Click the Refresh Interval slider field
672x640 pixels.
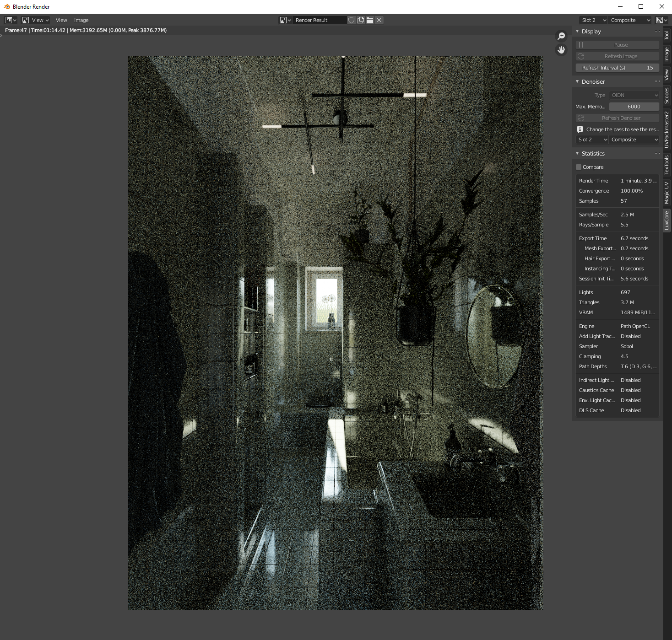(x=617, y=68)
